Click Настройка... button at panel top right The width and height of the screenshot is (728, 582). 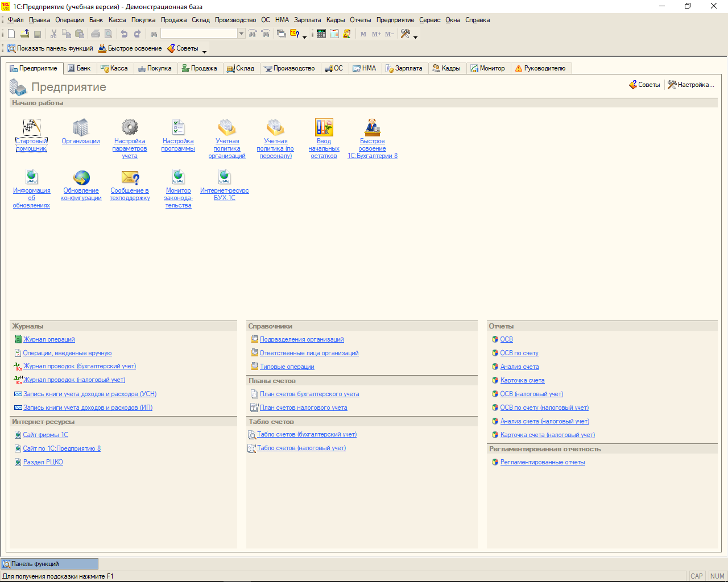coord(690,85)
